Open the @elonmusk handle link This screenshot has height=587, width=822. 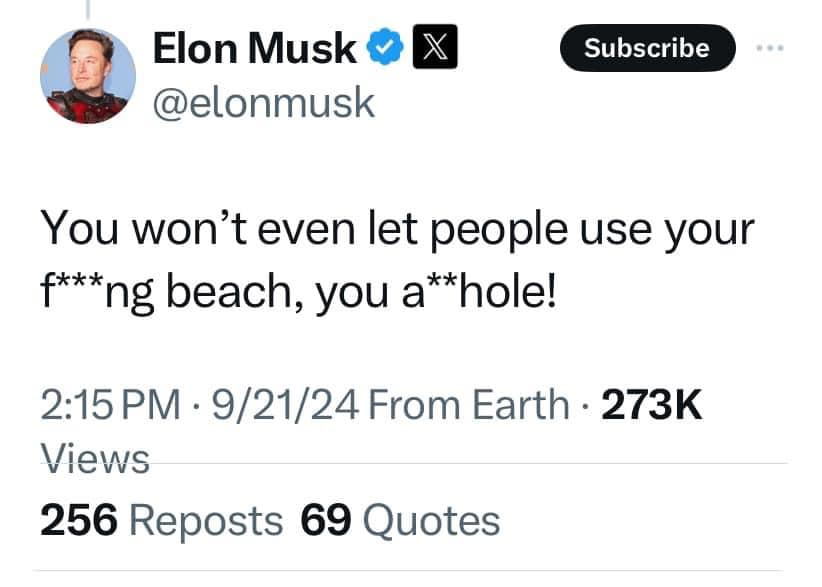pos(263,101)
